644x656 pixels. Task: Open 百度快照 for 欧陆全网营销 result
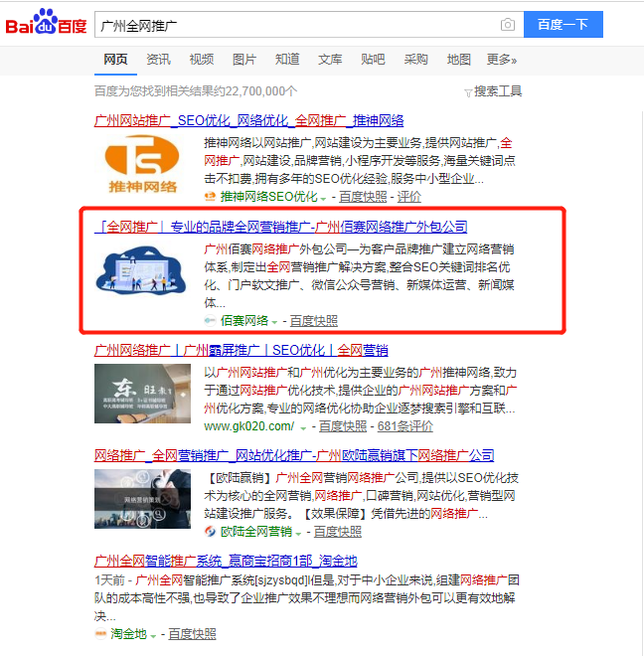[x=337, y=532]
